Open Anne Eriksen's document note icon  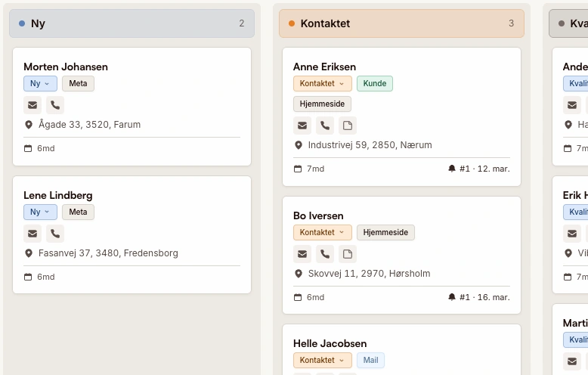[x=348, y=126]
